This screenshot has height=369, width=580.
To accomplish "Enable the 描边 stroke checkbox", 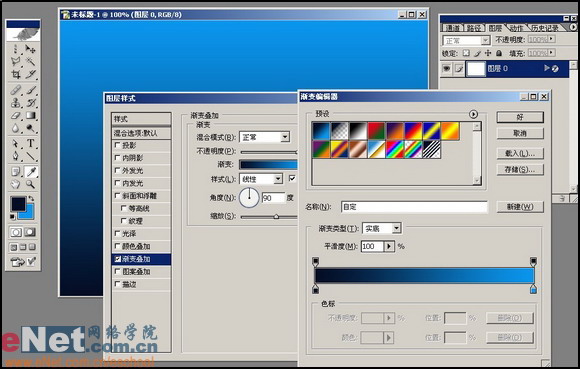I will point(117,284).
